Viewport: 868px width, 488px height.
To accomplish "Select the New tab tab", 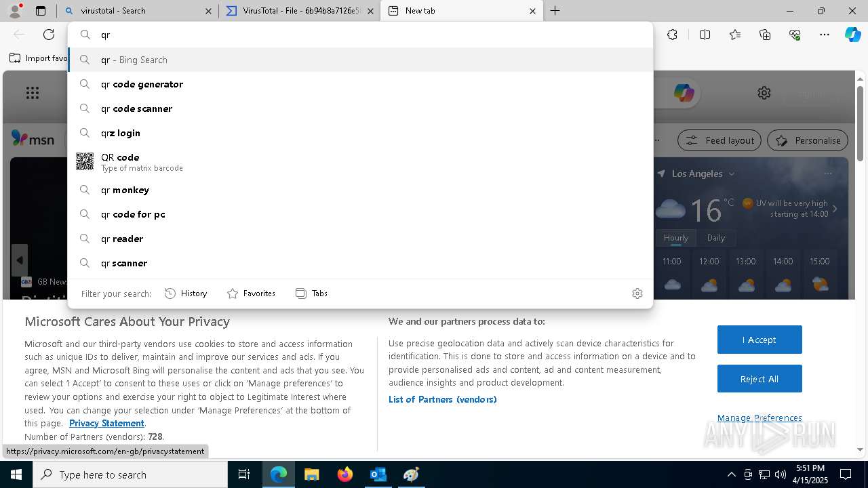I will click(461, 11).
